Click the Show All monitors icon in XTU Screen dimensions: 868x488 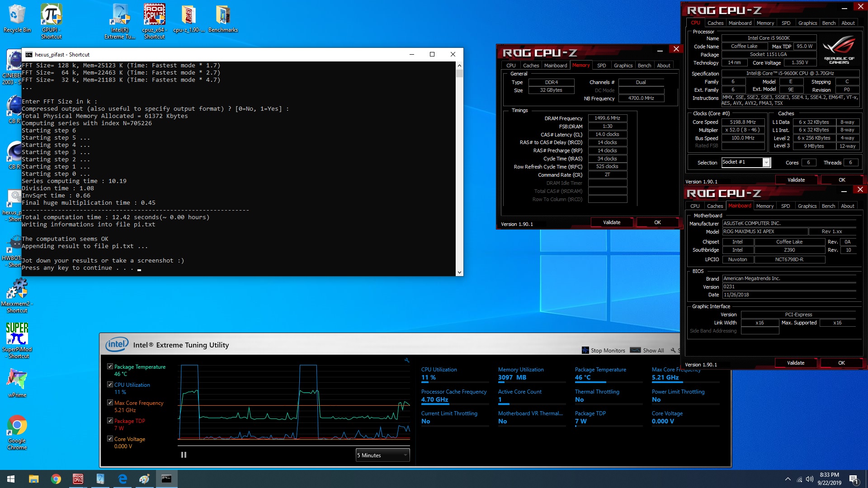[x=635, y=350]
